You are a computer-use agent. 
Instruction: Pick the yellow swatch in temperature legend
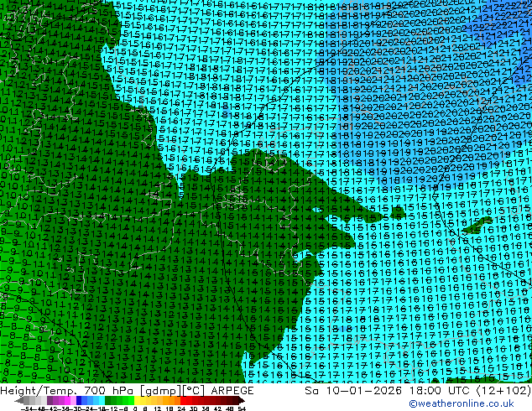pyautogui.click(x=137, y=400)
